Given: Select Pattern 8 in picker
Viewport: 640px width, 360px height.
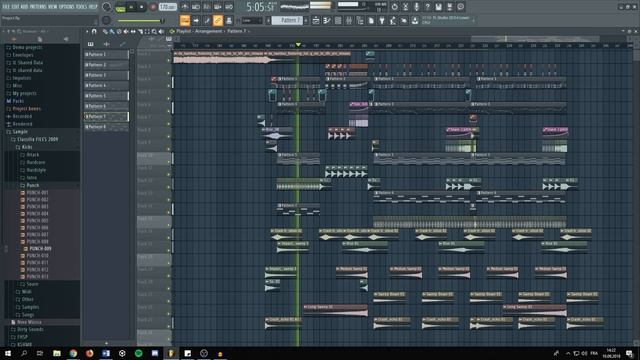Looking at the screenshot, I should tap(106, 127).
